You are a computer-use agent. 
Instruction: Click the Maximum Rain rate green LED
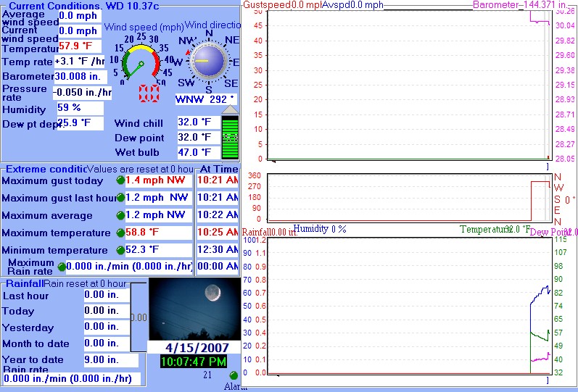pos(62,267)
